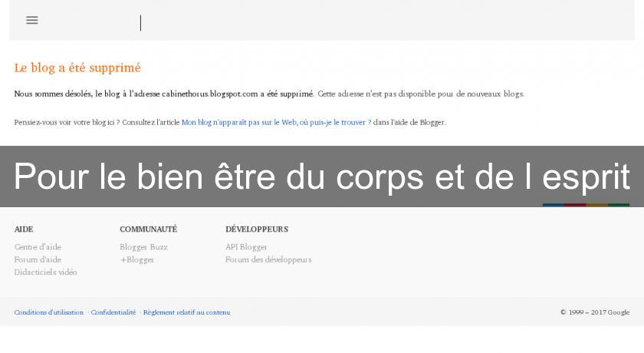
Task: Click the DÉVELOPPEURS column heading
Action: click(x=257, y=229)
